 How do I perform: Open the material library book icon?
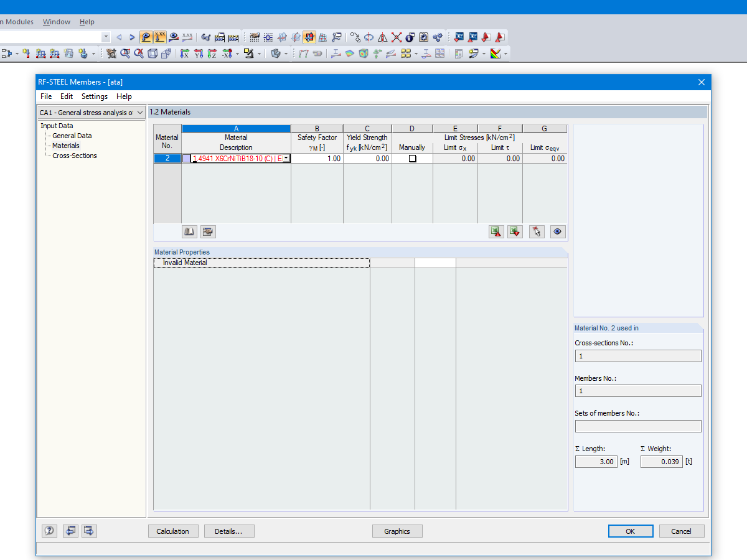(x=189, y=232)
